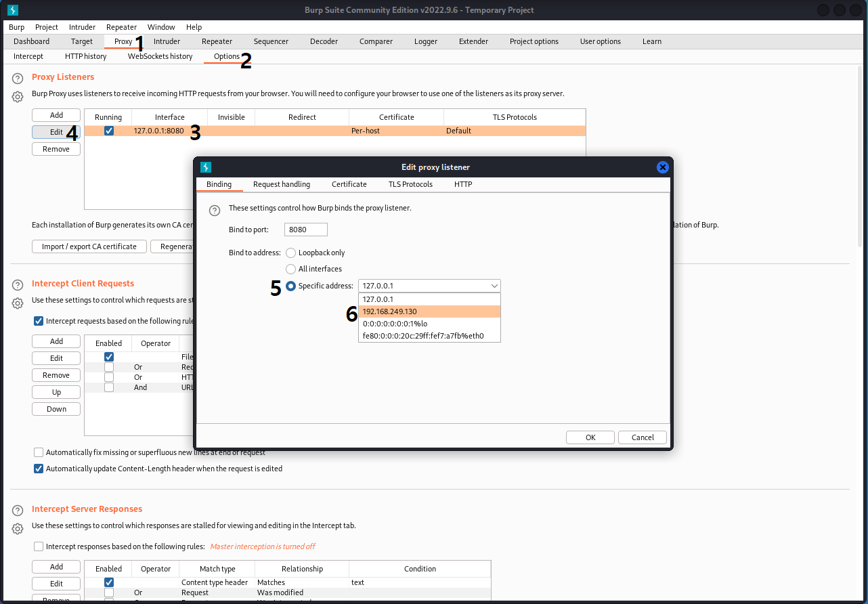Click Remove button under Proxy Listeners
Screen dimensions: 868x604
pyautogui.click(x=56, y=149)
